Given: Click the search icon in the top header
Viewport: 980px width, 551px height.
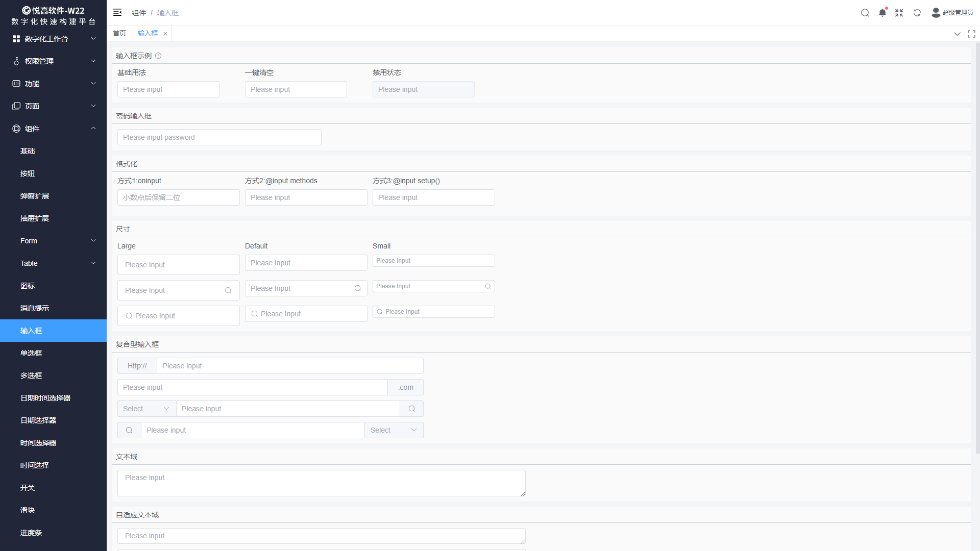Looking at the screenshot, I should point(865,13).
